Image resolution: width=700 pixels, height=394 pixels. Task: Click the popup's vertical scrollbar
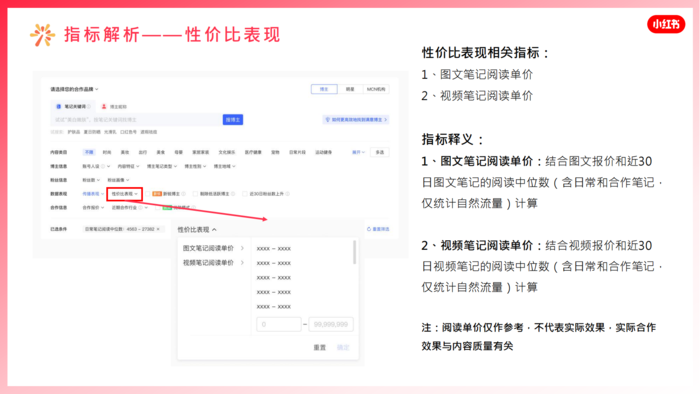pos(354,252)
